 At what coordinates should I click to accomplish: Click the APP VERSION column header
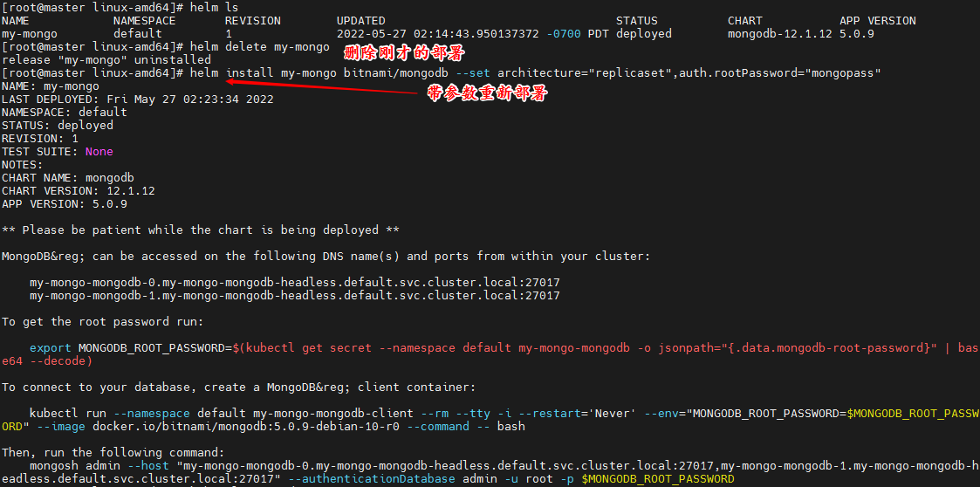(x=878, y=21)
